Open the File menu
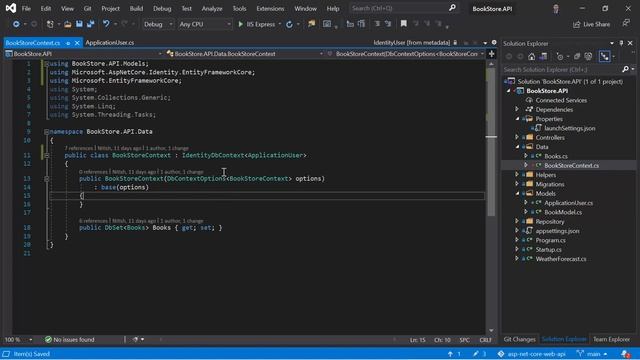The width and height of the screenshot is (640, 360). tap(26, 8)
